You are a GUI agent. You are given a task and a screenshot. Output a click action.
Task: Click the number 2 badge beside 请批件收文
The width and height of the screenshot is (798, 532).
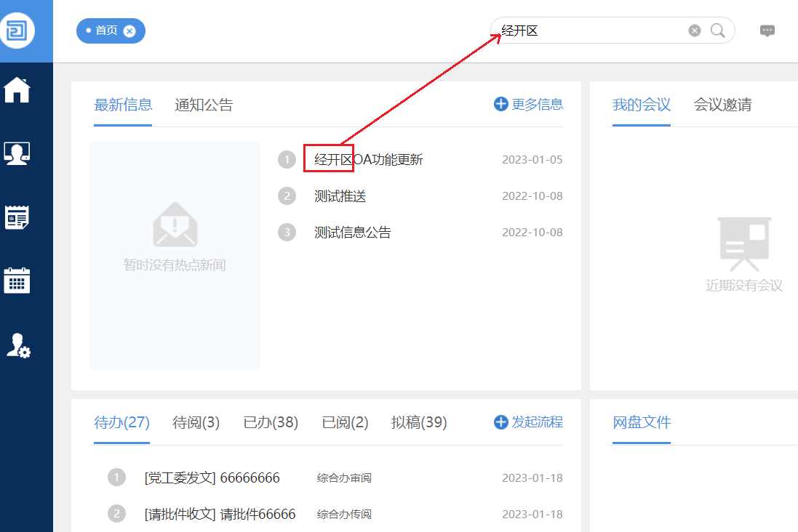click(x=116, y=514)
